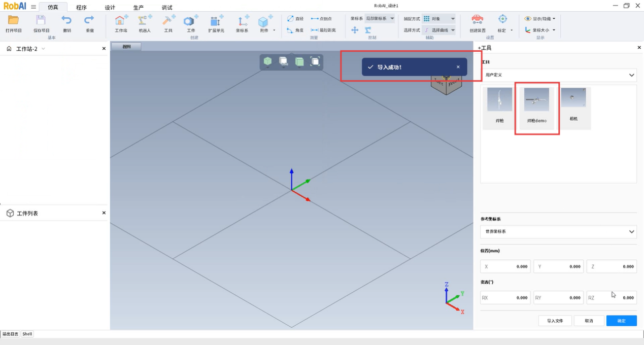The image size is (644, 345).
Task: Expand the 附件 dropdown arrow
Action: [x=275, y=30]
